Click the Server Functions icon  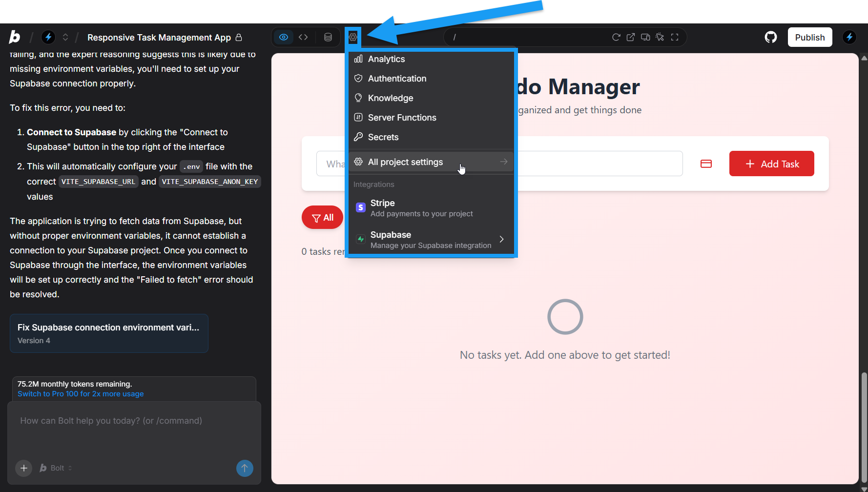(x=358, y=118)
